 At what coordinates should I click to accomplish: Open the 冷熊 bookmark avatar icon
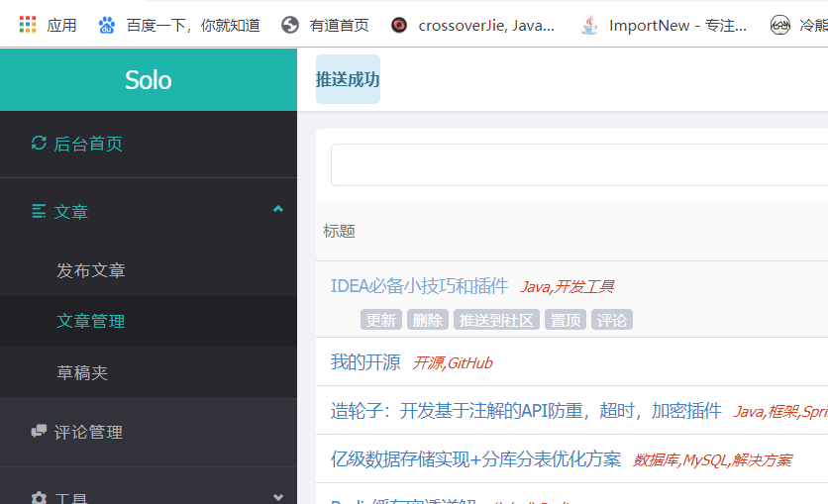tap(779, 25)
